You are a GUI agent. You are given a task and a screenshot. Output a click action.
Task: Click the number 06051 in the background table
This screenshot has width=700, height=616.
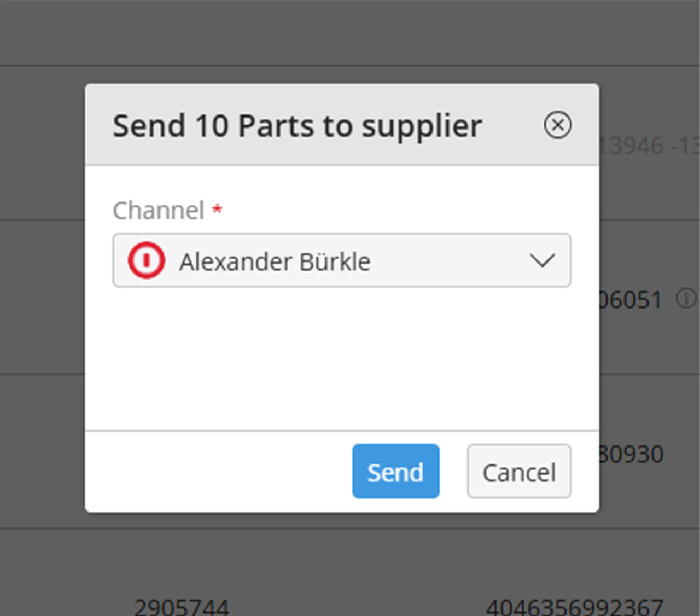[x=629, y=300]
